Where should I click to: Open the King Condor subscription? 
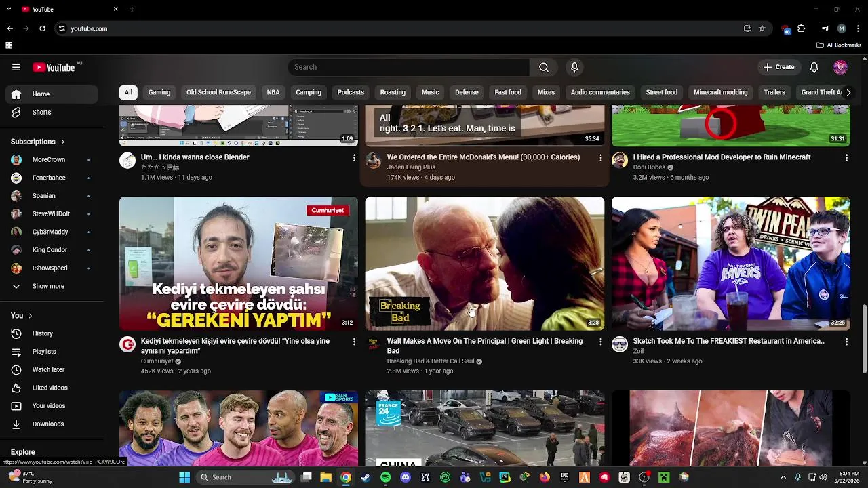(52, 250)
